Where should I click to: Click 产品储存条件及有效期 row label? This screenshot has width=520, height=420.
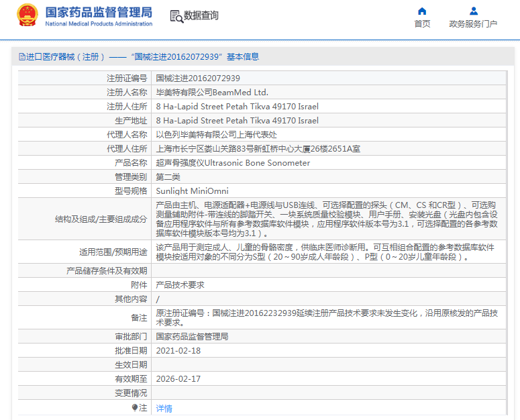(x=107, y=271)
